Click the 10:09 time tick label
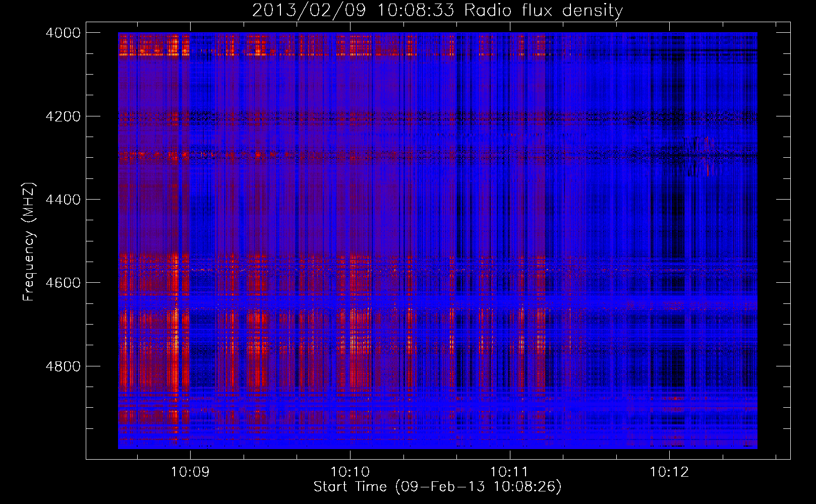Viewport: 816px width, 504px height. (190, 472)
